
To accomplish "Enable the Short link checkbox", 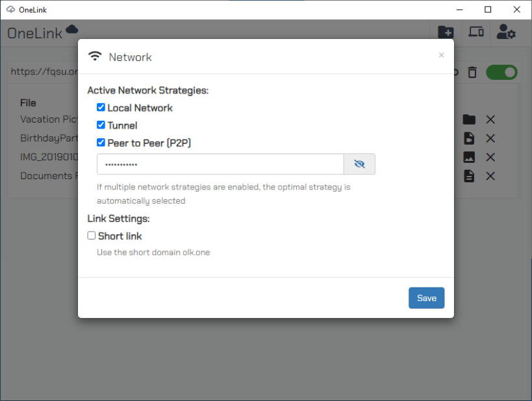I will tap(92, 236).
